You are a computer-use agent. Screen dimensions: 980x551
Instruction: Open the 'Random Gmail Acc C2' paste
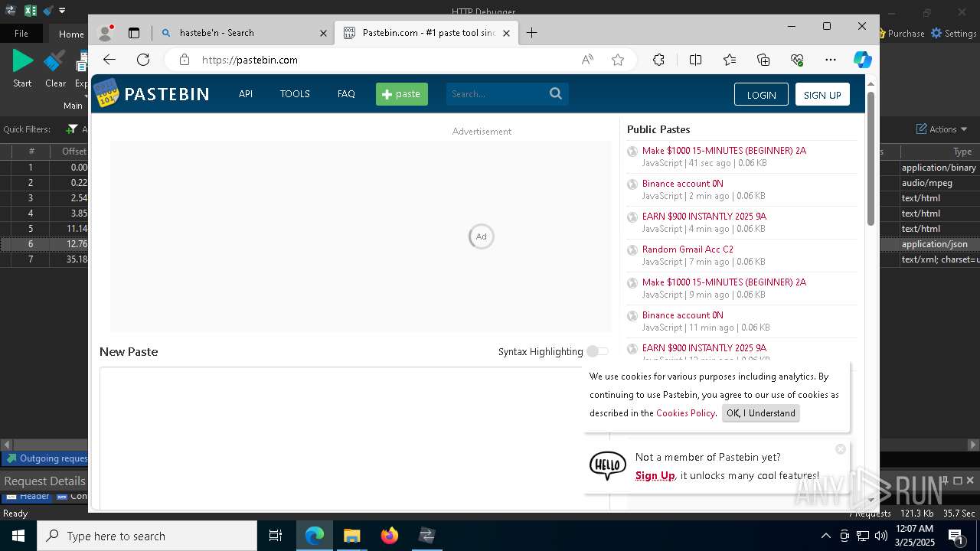pos(688,249)
